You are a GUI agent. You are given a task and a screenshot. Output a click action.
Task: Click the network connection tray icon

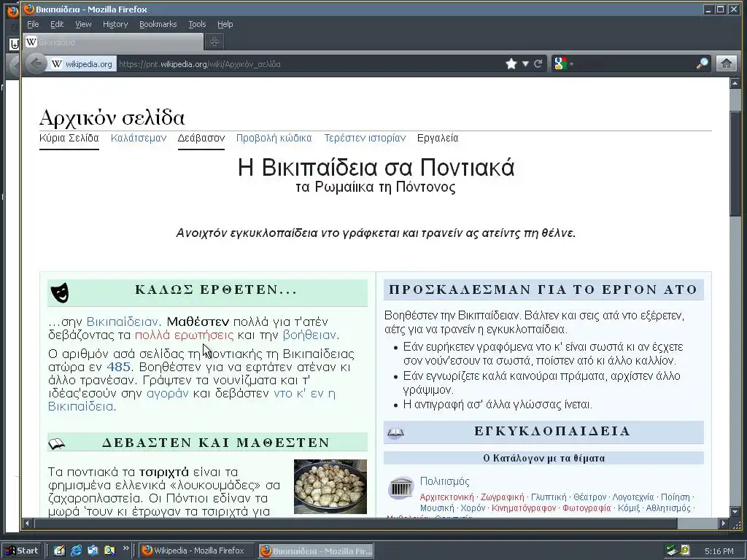672,551
